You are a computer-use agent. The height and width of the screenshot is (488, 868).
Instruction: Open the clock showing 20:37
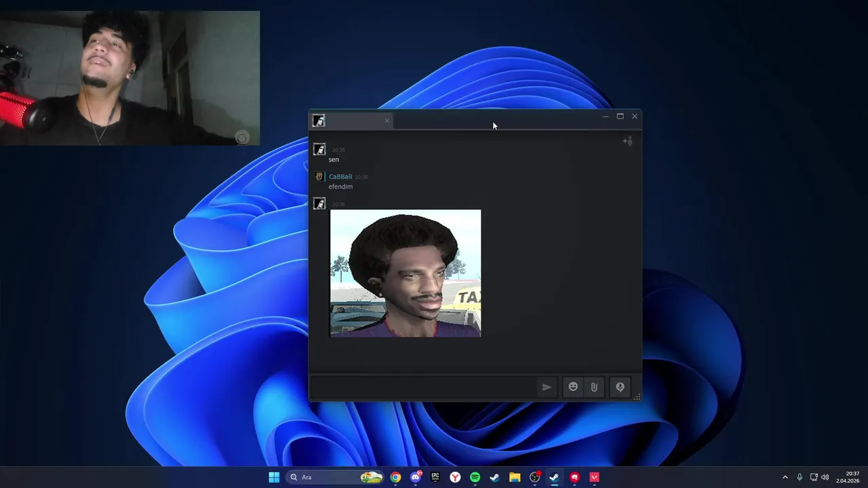click(848, 477)
